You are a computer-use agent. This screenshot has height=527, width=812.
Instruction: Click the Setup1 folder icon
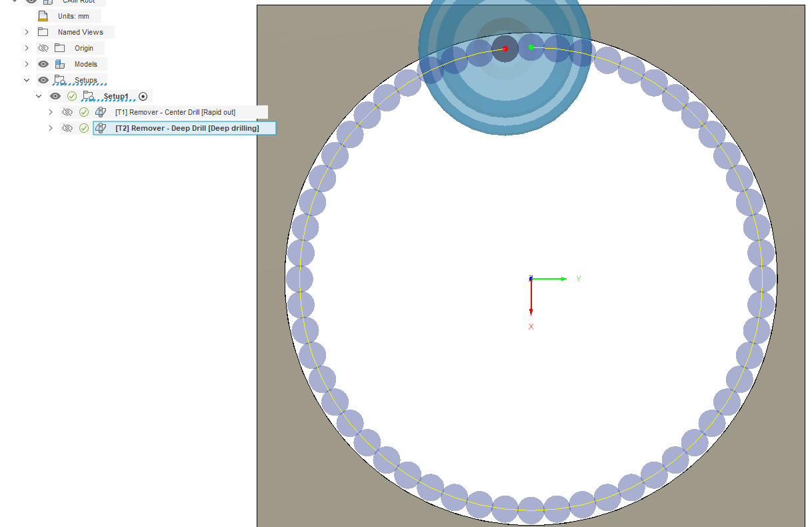pyautogui.click(x=88, y=96)
